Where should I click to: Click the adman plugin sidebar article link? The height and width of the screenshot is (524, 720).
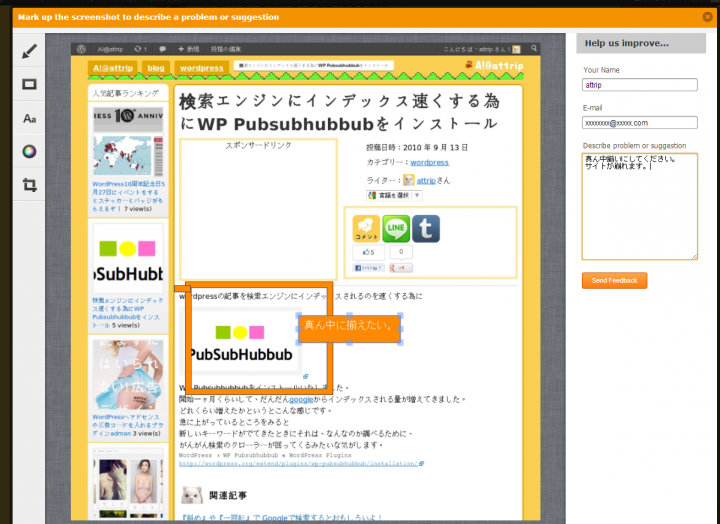[126, 425]
